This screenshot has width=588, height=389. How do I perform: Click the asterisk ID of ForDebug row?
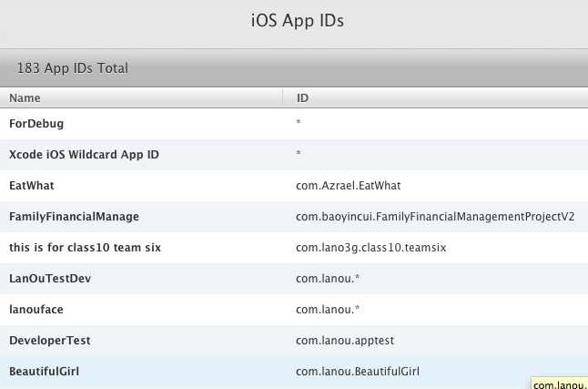(x=299, y=123)
